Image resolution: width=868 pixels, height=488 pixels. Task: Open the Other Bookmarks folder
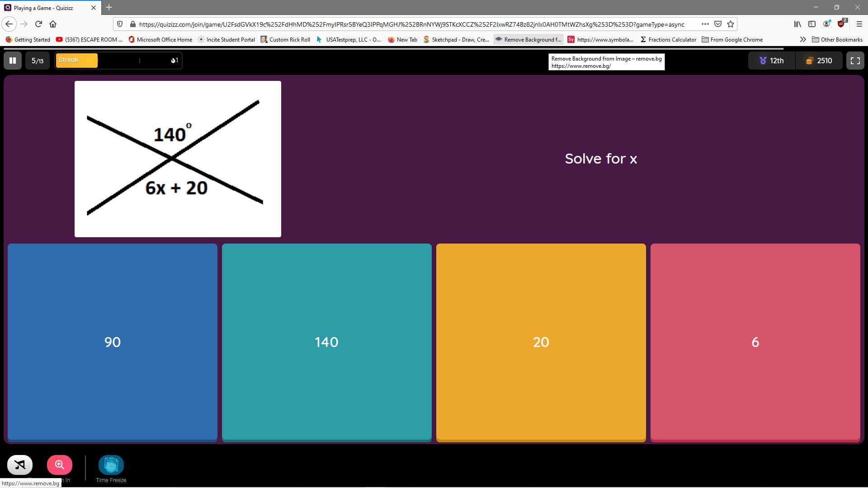(x=837, y=40)
